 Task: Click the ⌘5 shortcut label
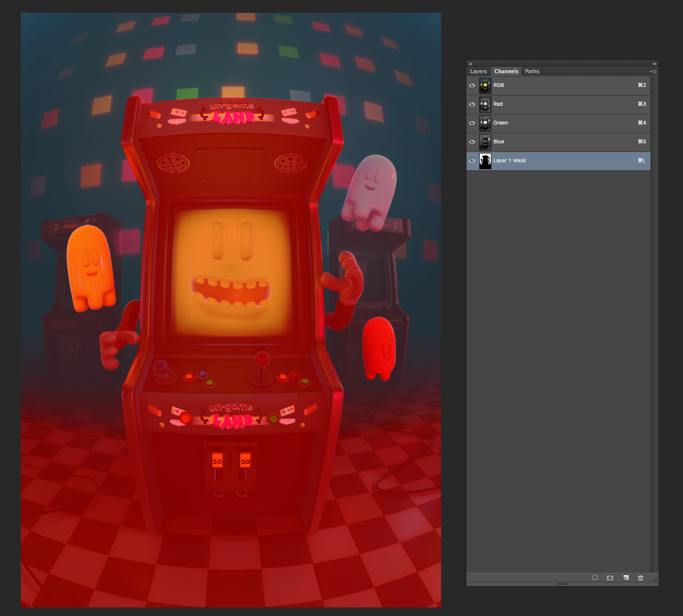click(642, 142)
